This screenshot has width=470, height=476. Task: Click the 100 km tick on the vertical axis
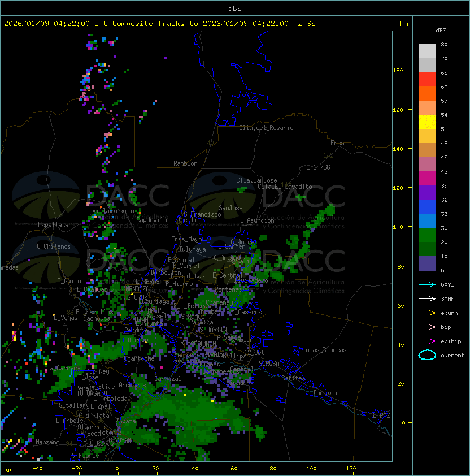398,227
